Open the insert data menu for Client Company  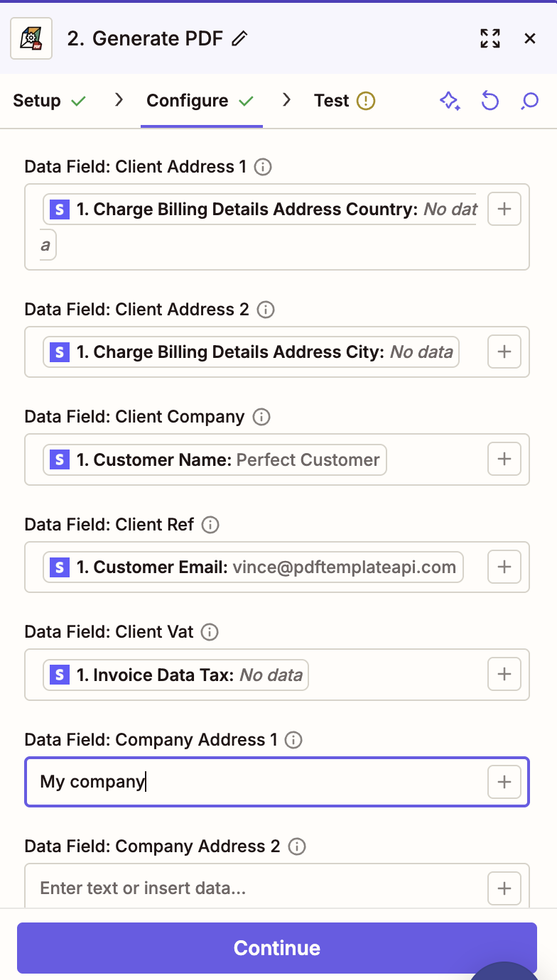504,459
